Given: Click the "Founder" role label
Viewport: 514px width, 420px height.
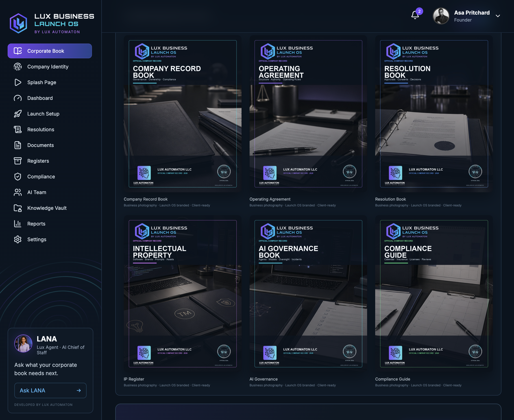Looking at the screenshot, I should (x=463, y=20).
